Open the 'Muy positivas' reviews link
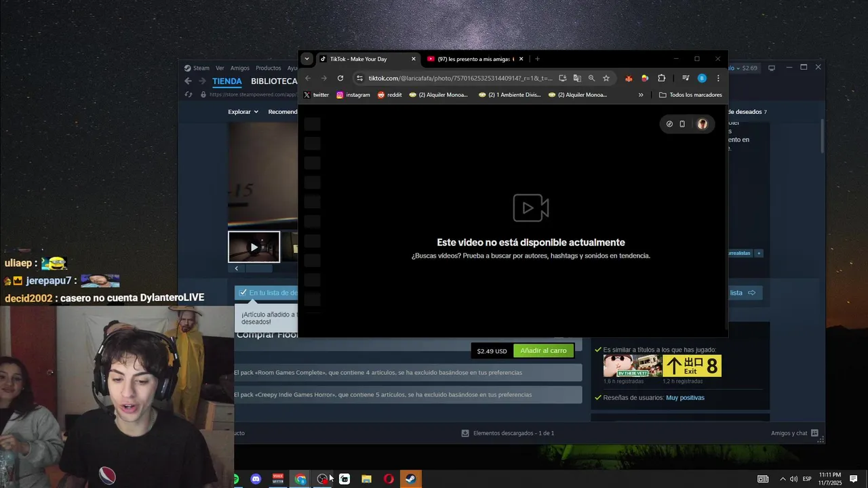 685,398
